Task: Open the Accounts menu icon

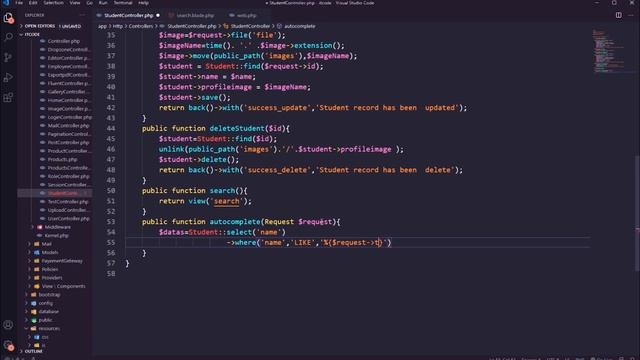Action: 8,325
